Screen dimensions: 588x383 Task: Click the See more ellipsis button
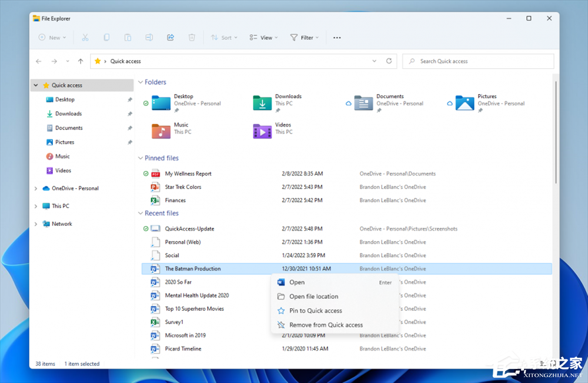click(337, 38)
